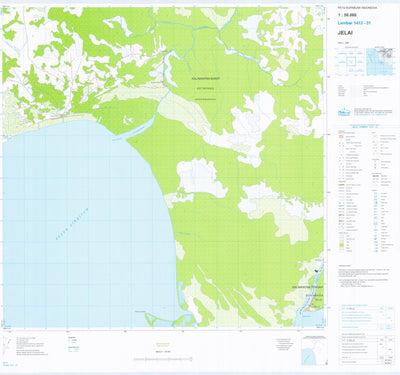Click the JELAI sheet title
The width and height of the screenshot is (400, 375).
coord(345,33)
